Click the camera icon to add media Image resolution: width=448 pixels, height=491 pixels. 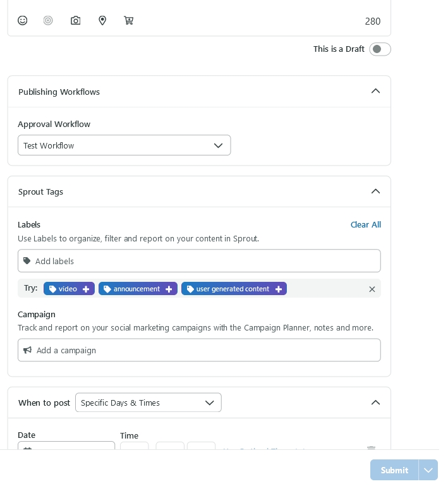pos(76,20)
